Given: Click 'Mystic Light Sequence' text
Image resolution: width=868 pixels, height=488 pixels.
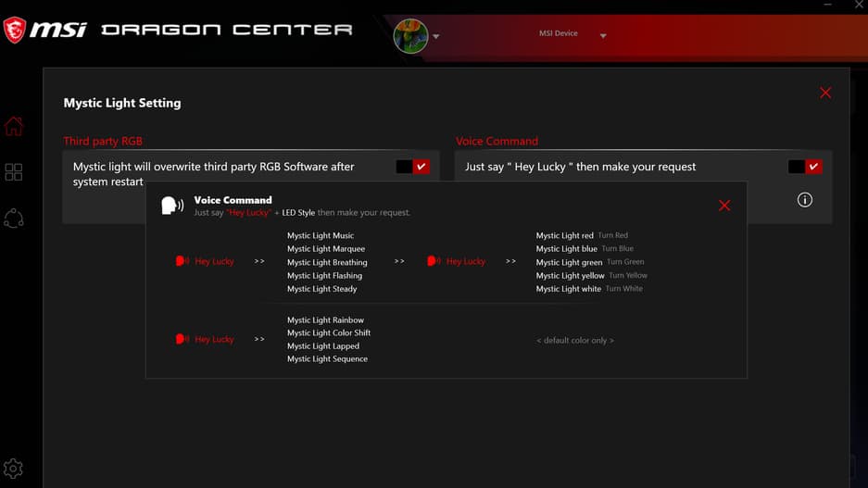Looking at the screenshot, I should 327,358.
